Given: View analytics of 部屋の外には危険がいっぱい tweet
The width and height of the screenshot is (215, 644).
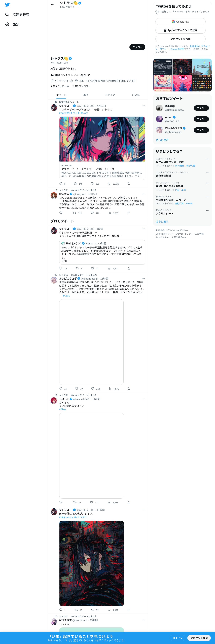Looking at the screenshot, I should point(109,610).
